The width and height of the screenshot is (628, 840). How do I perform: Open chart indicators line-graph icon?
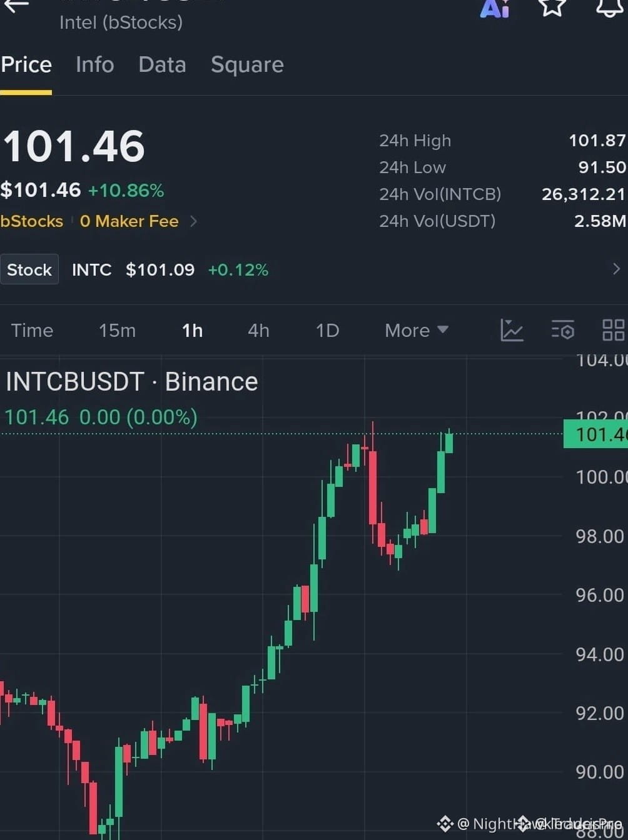click(x=512, y=330)
